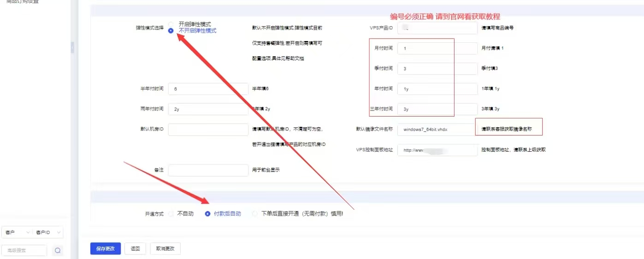The image size is (644, 259).
Task: Click the 3年填 3y hint text
Action: pos(490,109)
